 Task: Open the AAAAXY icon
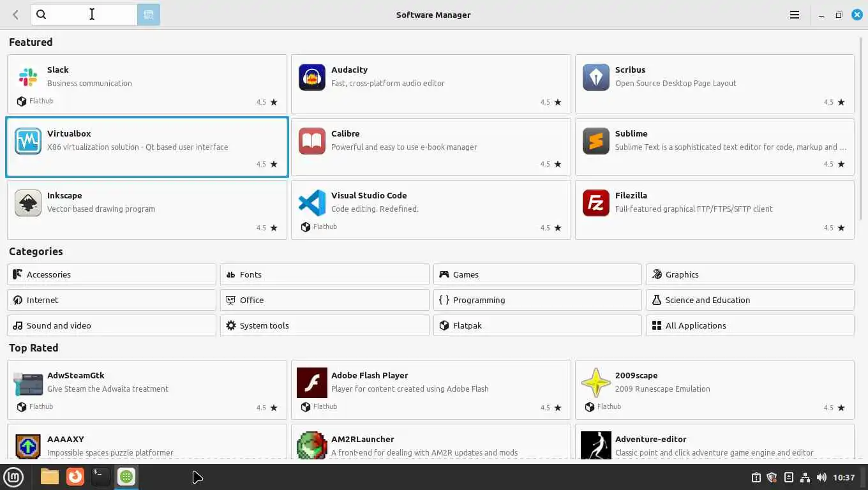point(27,445)
